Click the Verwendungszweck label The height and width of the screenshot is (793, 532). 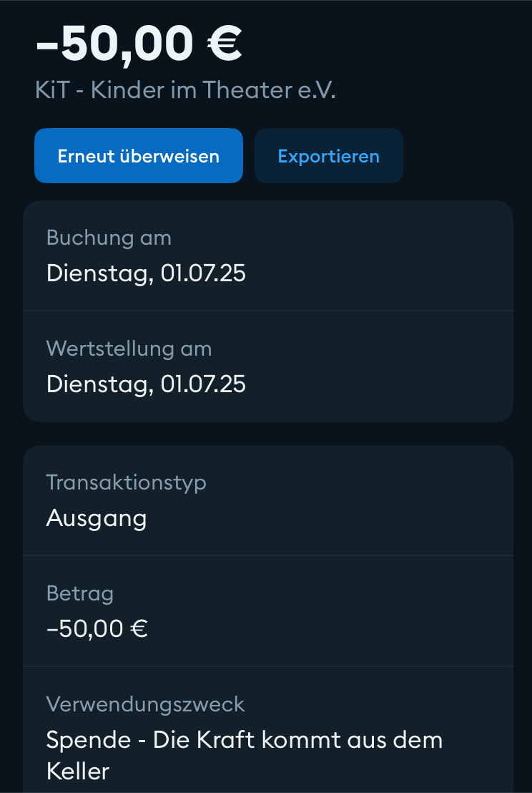(145, 704)
